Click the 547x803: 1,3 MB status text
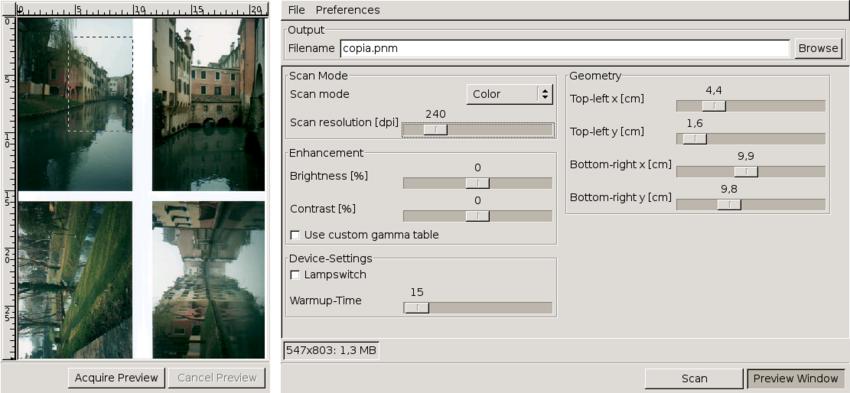850x393 pixels. tap(331, 350)
